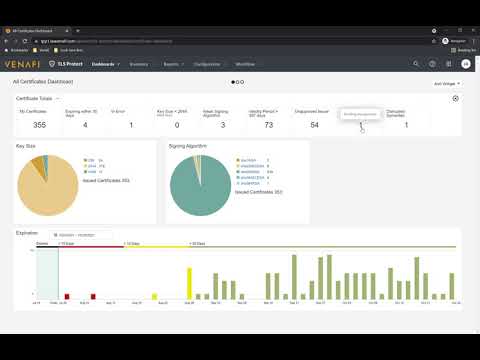This screenshot has width=480, height=360.
Task: Click the TLS Protect product label
Action: [70, 64]
